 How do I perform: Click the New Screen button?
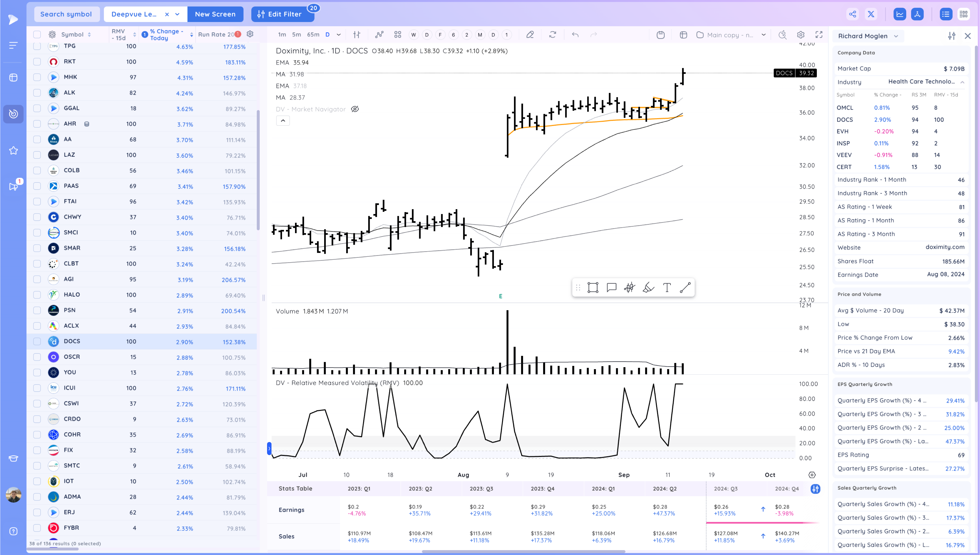click(x=215, y=14)
